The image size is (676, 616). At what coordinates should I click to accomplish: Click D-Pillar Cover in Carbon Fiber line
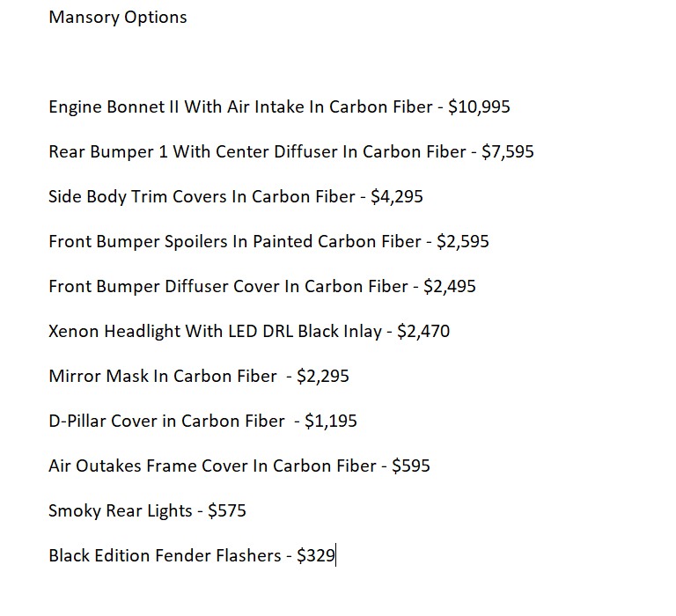[x=202, y=421]
